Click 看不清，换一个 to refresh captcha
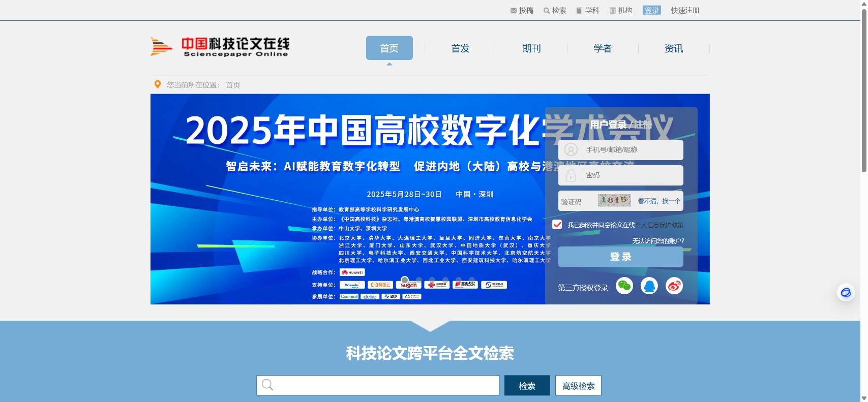This screenshot has height=402, width=868. point(659,201)
